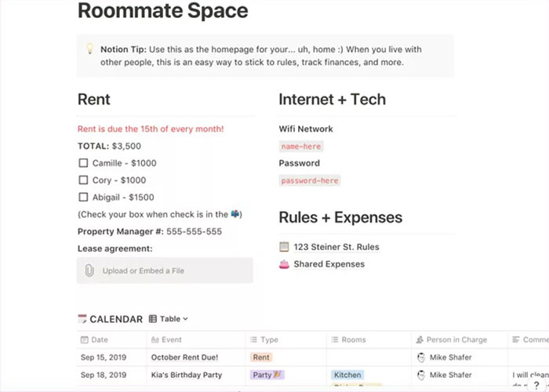Click the Shared Expenses page icon
549x392 pixels.
click(x=284, y=264)
